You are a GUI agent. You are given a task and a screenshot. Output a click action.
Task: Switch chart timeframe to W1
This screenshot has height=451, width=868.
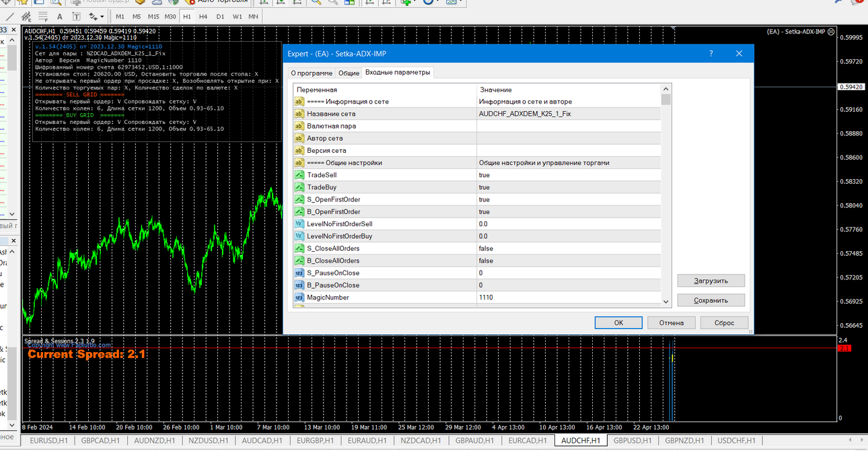(237, 16)
